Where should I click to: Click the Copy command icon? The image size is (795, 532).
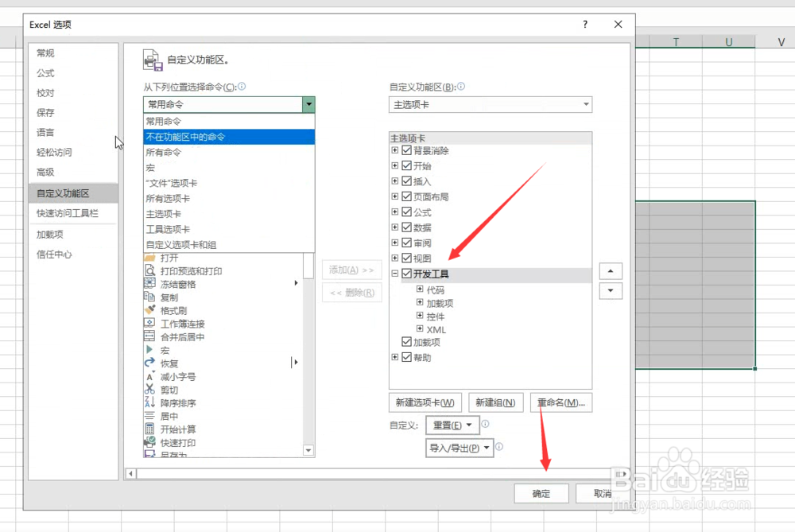coord(149,297)
